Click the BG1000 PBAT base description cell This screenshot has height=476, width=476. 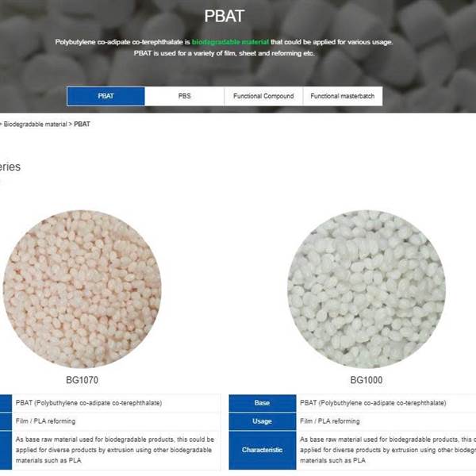click(386, 403)
